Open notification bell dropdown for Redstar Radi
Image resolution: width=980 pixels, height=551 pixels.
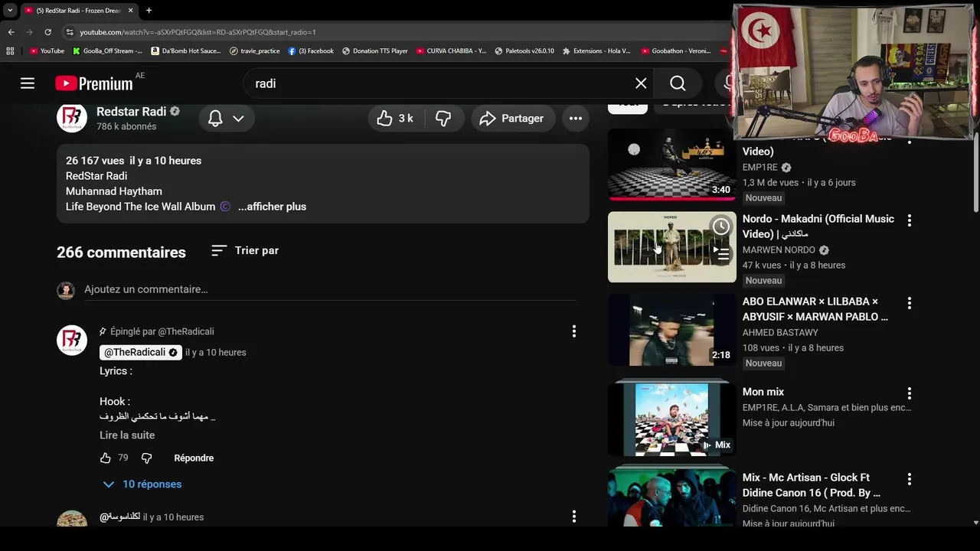(226, 119)
